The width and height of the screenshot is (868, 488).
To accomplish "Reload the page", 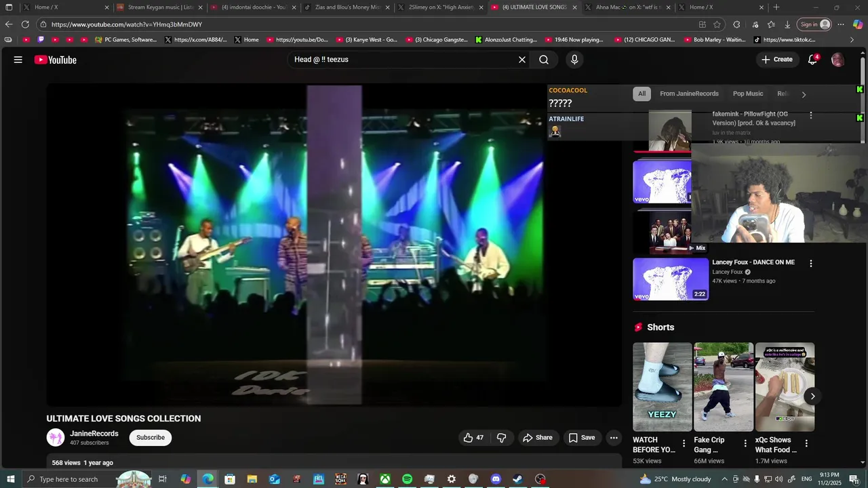I will (x=25, y=24).
